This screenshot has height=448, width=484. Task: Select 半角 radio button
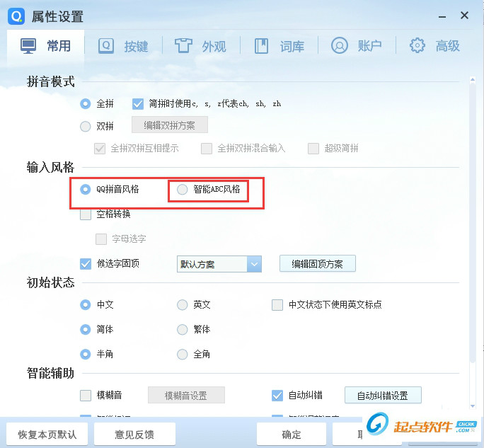[85, 355]
